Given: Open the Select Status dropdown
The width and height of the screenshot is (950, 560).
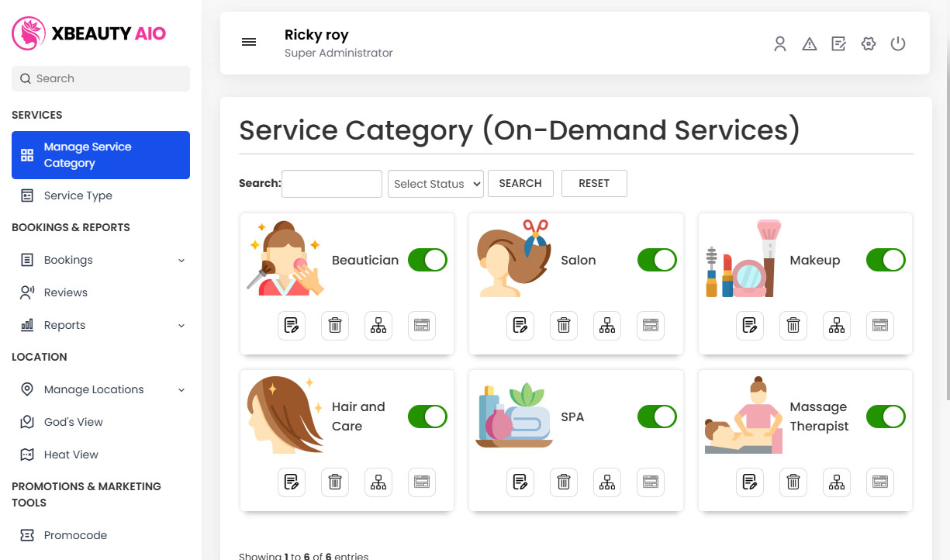Looking at the screenshot, I should tap(435, 184).
